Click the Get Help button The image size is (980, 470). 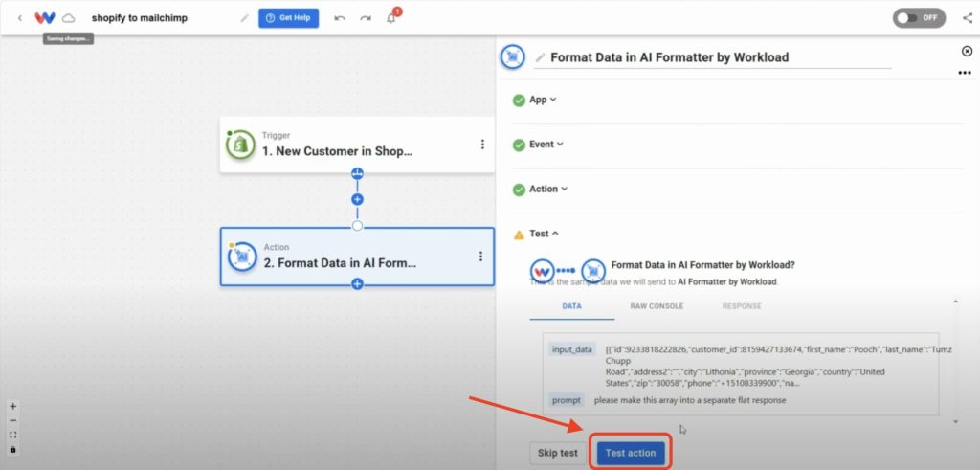(x=289, y=18)
